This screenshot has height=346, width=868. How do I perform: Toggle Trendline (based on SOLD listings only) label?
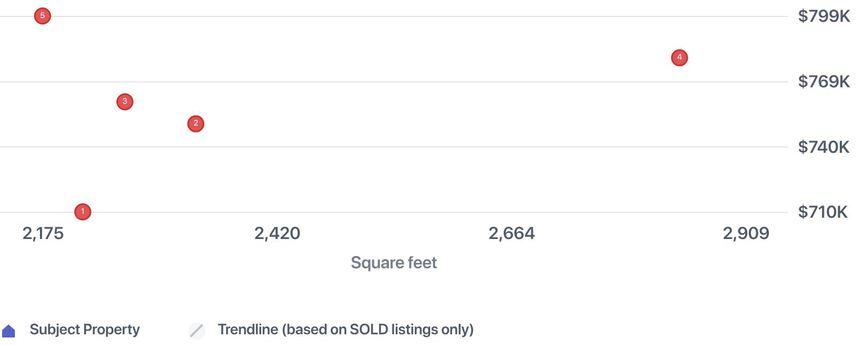[x=345, y=329]
